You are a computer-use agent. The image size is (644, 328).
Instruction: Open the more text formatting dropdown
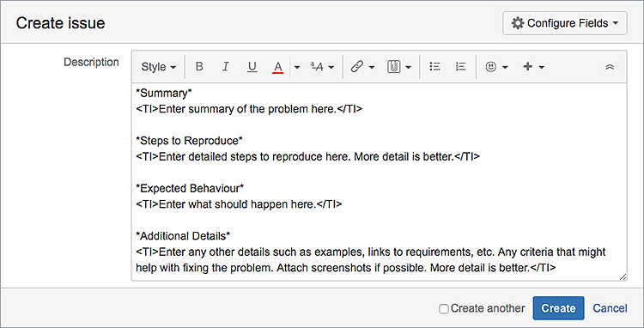pyautogui.click(x=322, y=66)
